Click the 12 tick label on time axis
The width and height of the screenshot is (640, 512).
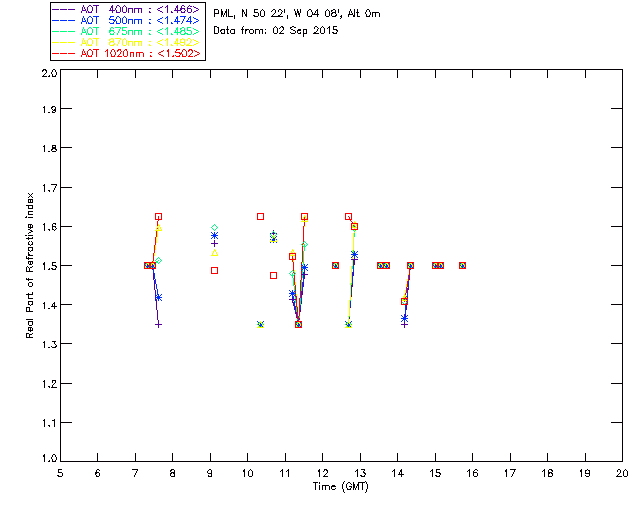click(322, 473)
